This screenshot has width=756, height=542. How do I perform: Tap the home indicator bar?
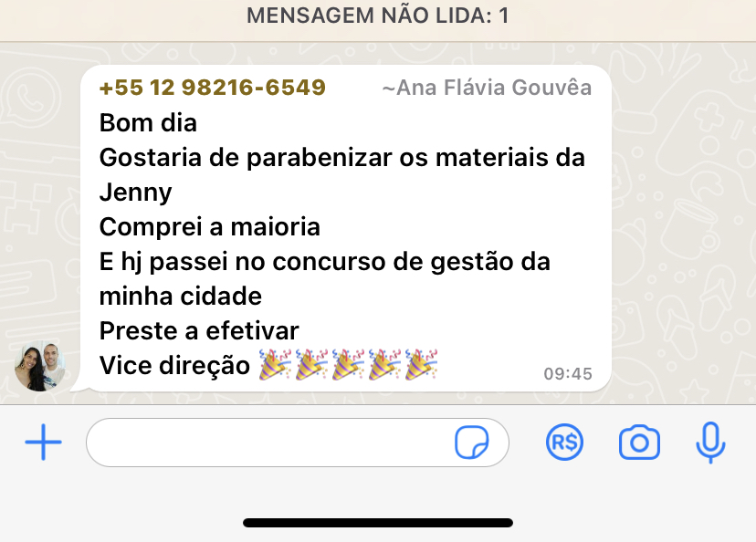click(378, 523)
